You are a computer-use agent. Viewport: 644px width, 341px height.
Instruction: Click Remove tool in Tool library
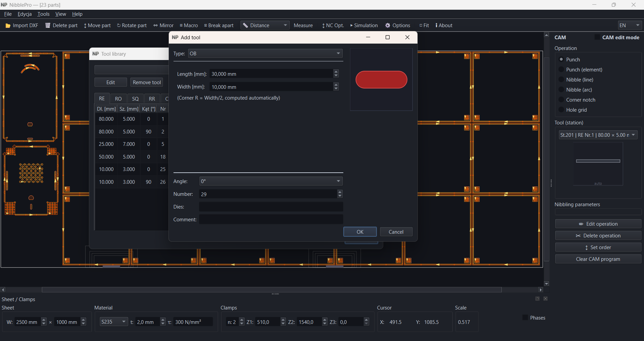[x=147, y=82]
